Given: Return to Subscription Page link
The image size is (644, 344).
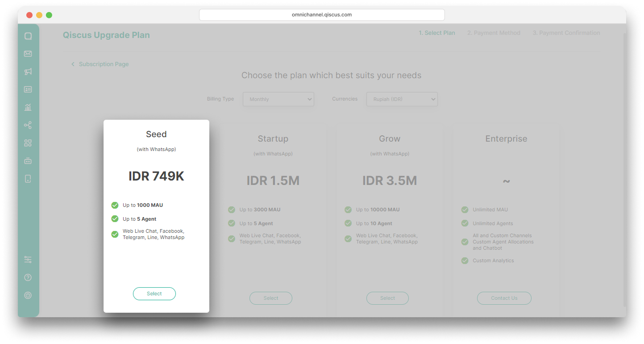Looking at the screenshot, I should [104, 64].
